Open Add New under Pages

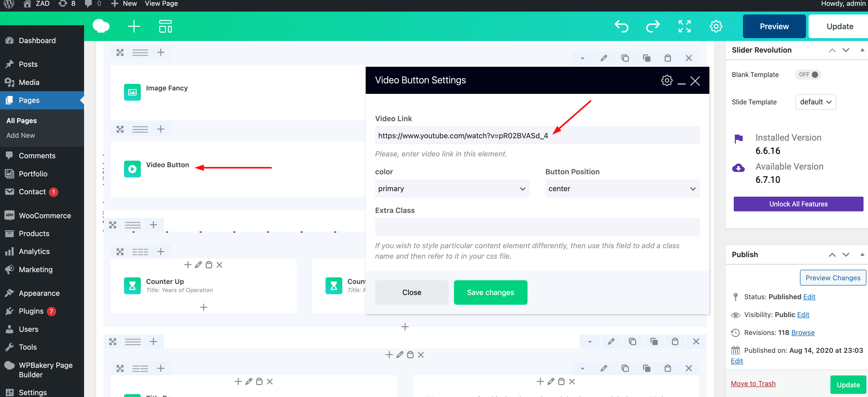tap(20, 135)
